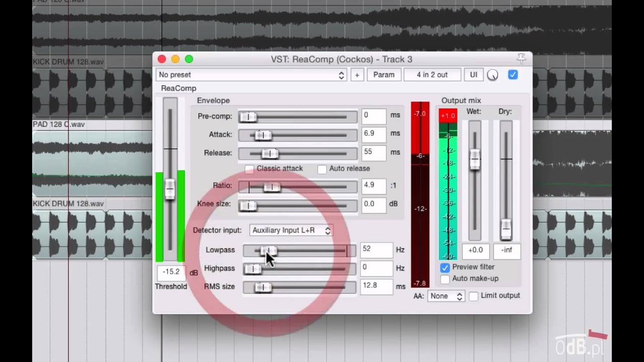Uncheck the Preview filter checkbox
This screenshot has height=362, width=644.
(445, 267)
